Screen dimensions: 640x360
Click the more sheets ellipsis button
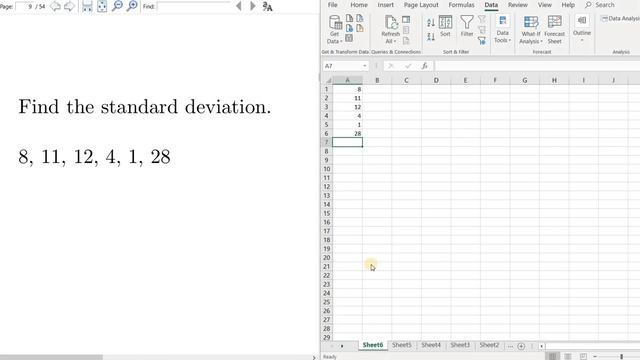[510, 346]
